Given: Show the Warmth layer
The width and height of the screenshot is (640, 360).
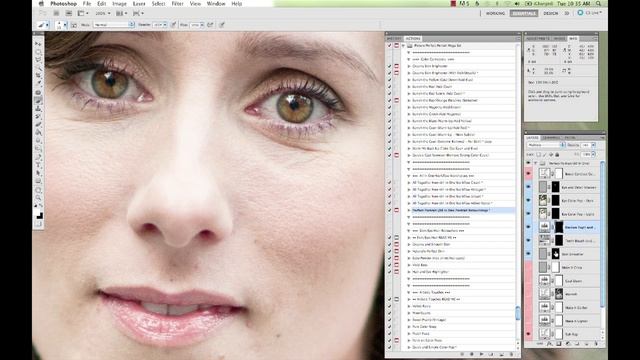Looking at the screenshot, I should [x=529, y=294].
